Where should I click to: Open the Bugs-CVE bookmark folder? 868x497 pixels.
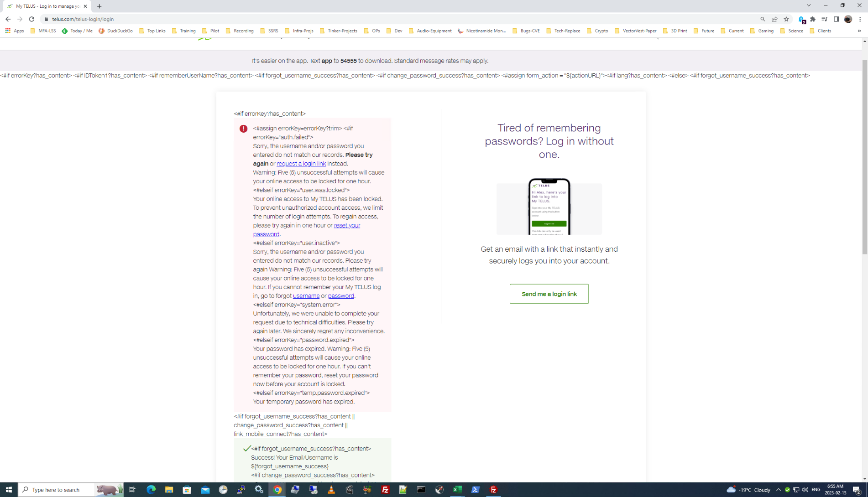[526, 31]
